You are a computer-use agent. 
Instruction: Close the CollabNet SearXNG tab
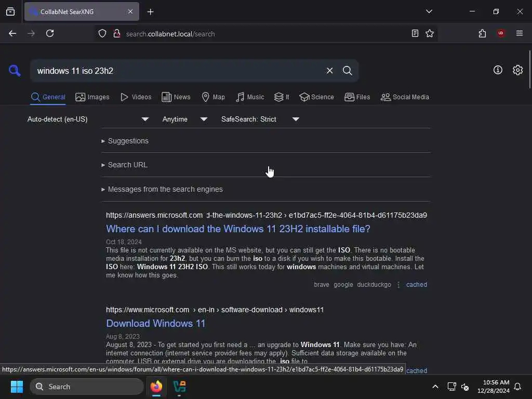tap(130, 11)
